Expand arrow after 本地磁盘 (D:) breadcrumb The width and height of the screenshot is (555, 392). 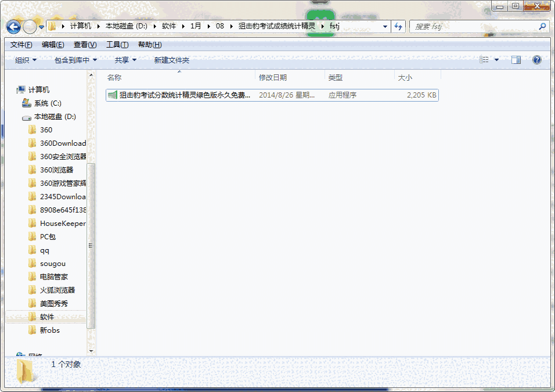point(154,26)
